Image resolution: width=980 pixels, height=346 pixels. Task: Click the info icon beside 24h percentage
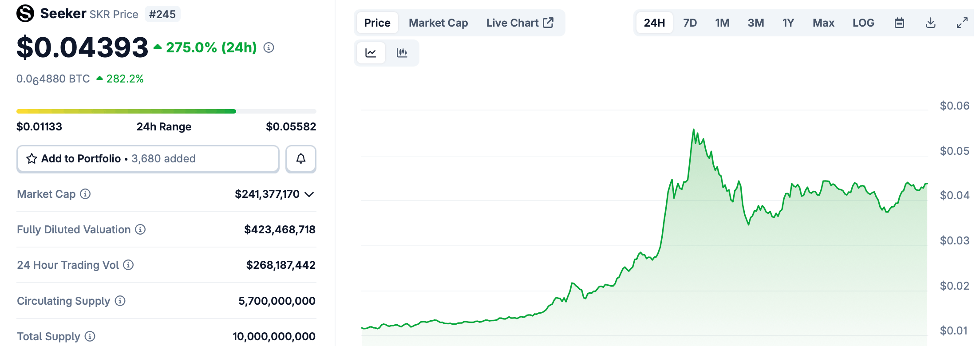pyautogui.click(x=269, y=47)
